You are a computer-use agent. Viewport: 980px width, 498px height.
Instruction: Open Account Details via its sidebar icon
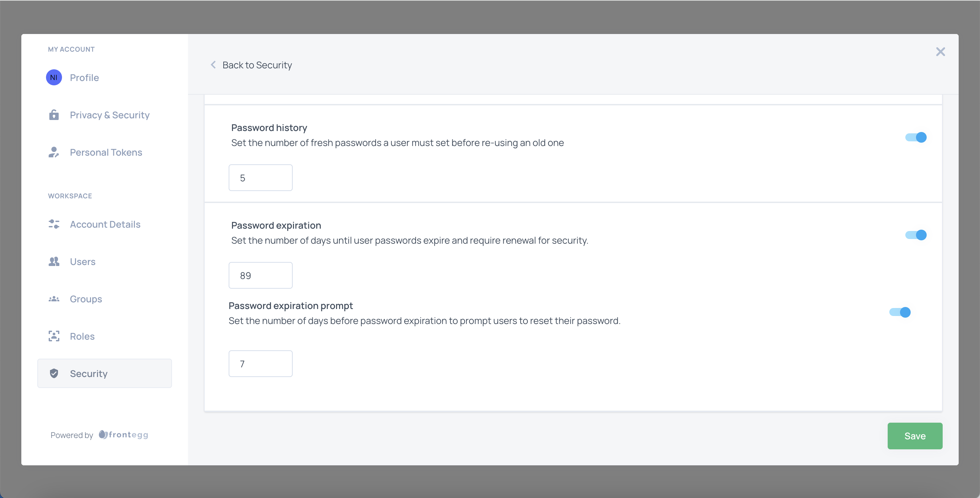click(x=54, y=224)
